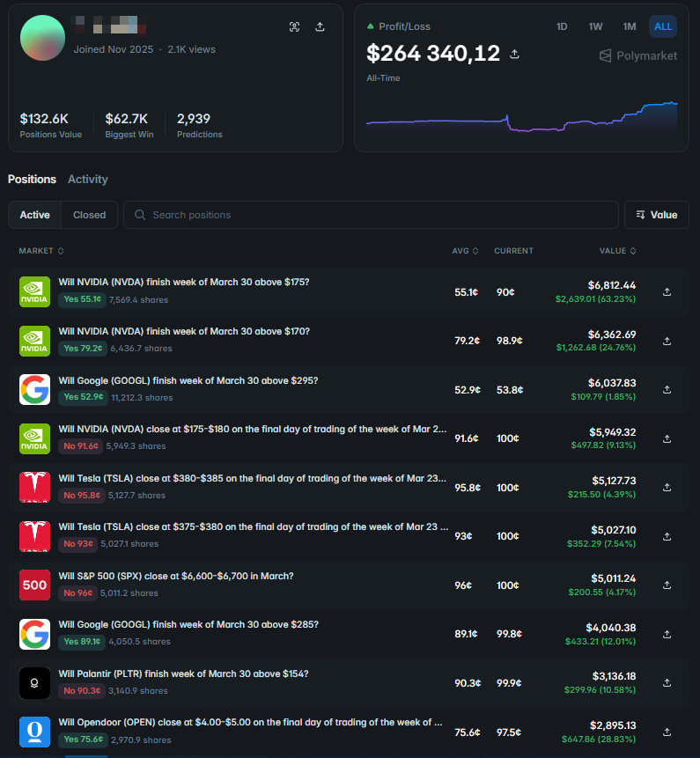Open the Value sort dropdown
The height and width of the screenshot is (758, 700).
(657, 215)
